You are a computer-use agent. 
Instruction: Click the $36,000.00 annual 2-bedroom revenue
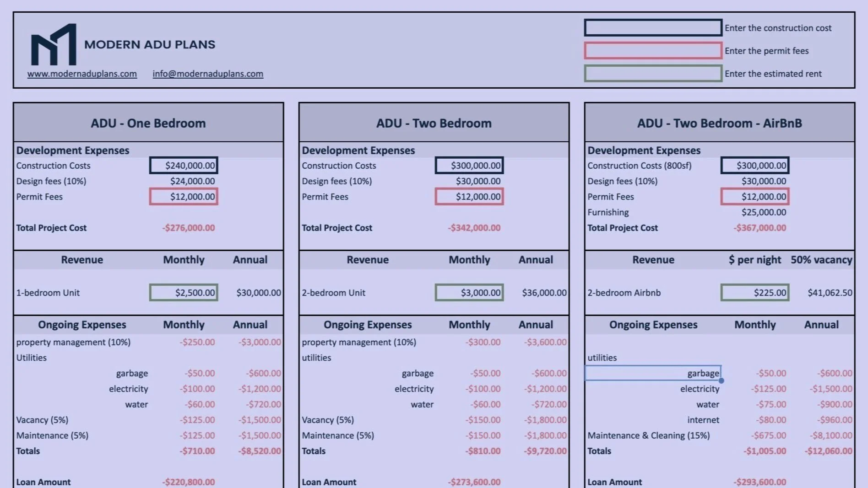click(x=544, y=293)
